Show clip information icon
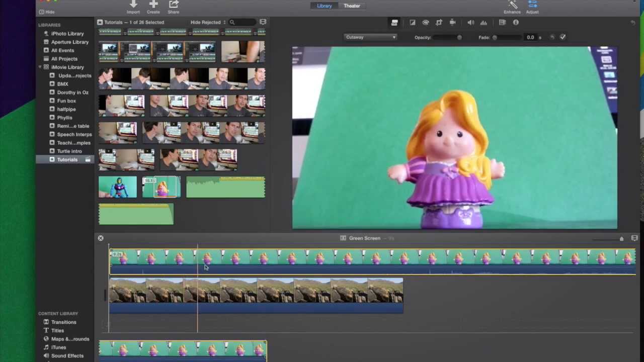Image resolution: width=644 pixels, height=362 pixels. tap(516, 22)
